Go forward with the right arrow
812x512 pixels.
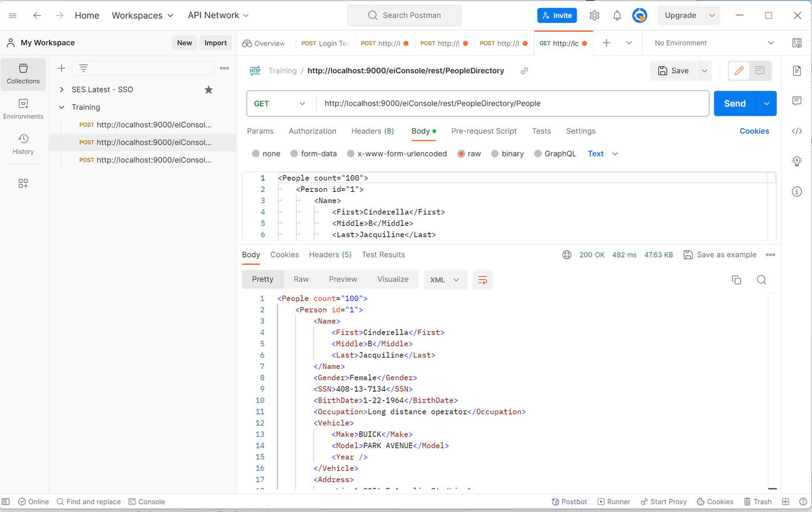59,15
